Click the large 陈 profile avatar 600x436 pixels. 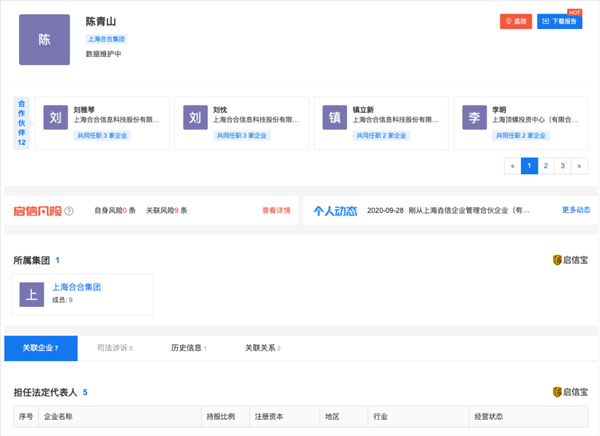(x=44, y=40)
